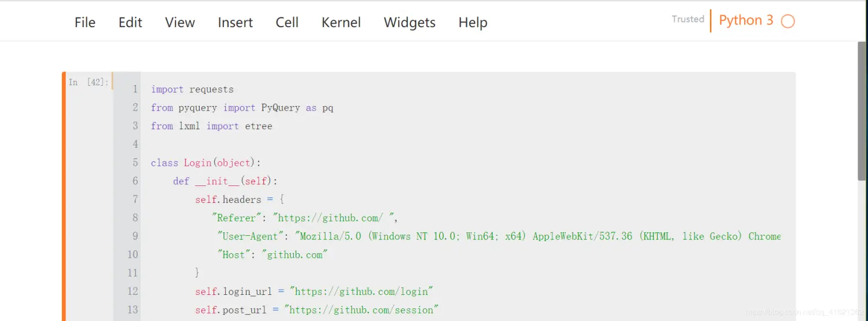The width and height of the screenshot is (868, 321).
Task: Click the Python 3 kernel name
Action: [x=746, y=20]
